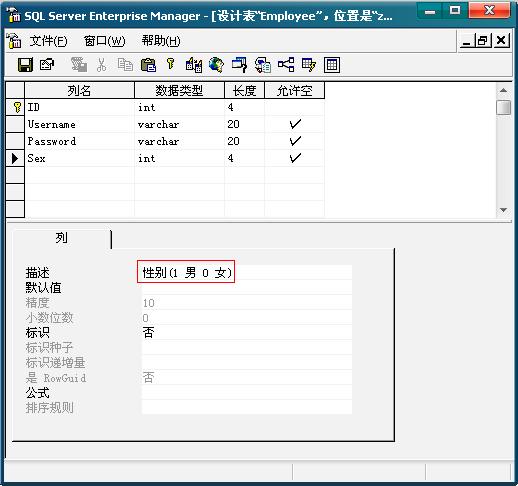
Task: Close the inner design table window
Action: [501, 41]
